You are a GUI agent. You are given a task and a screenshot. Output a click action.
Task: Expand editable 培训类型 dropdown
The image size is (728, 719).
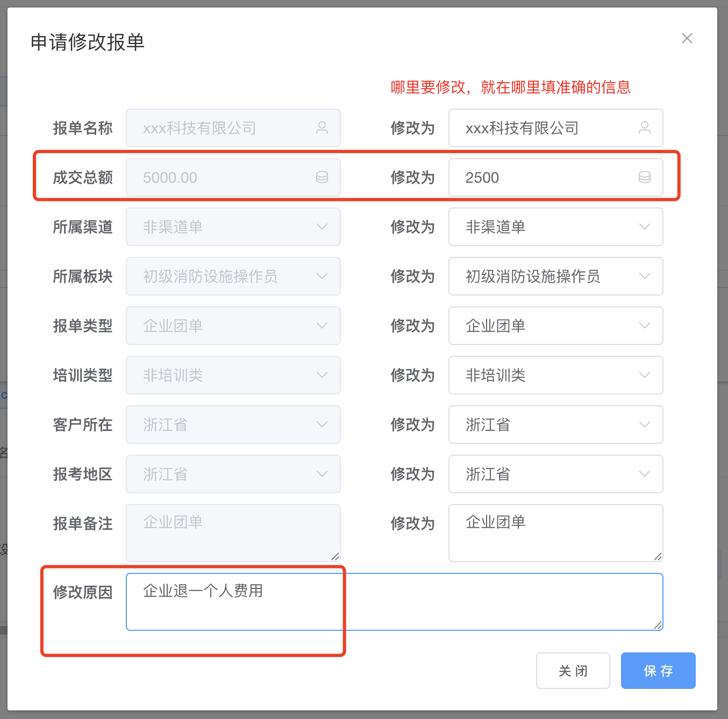tap(555, 375)
